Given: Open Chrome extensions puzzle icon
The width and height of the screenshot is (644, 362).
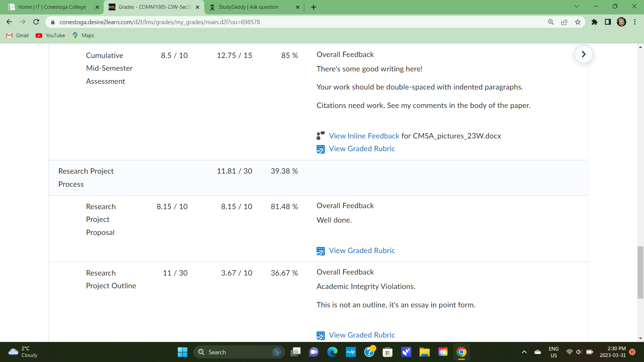Looking at the screenshot, I should click(x=594, y=22).
